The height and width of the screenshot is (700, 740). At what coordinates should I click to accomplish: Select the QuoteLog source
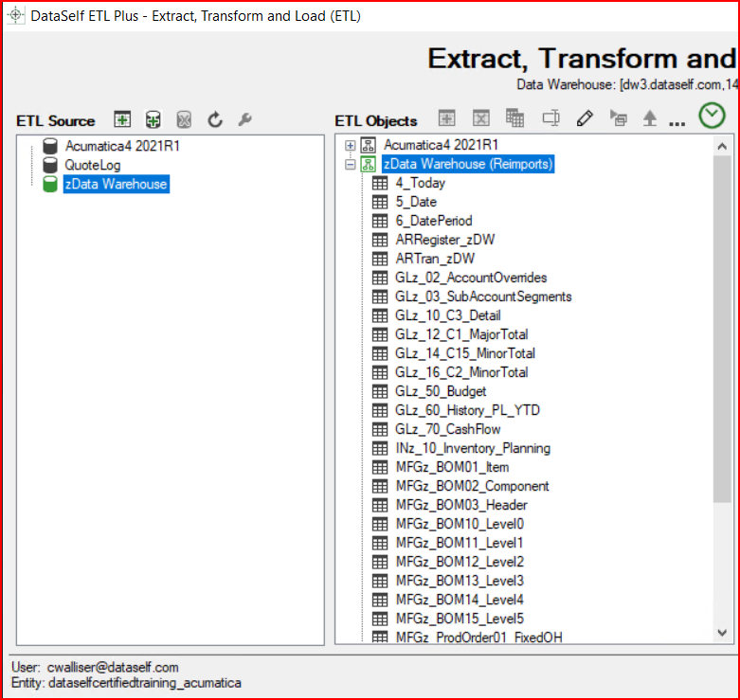tap(93, 165)
